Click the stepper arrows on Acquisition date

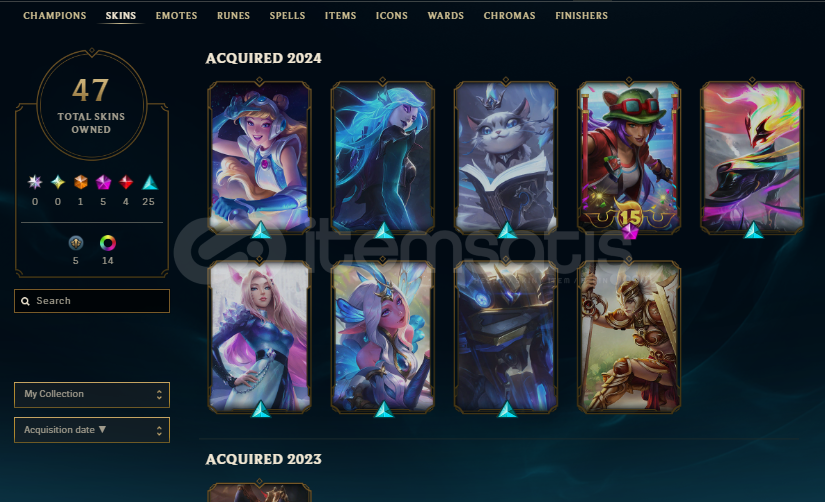[x=159, y=430]
